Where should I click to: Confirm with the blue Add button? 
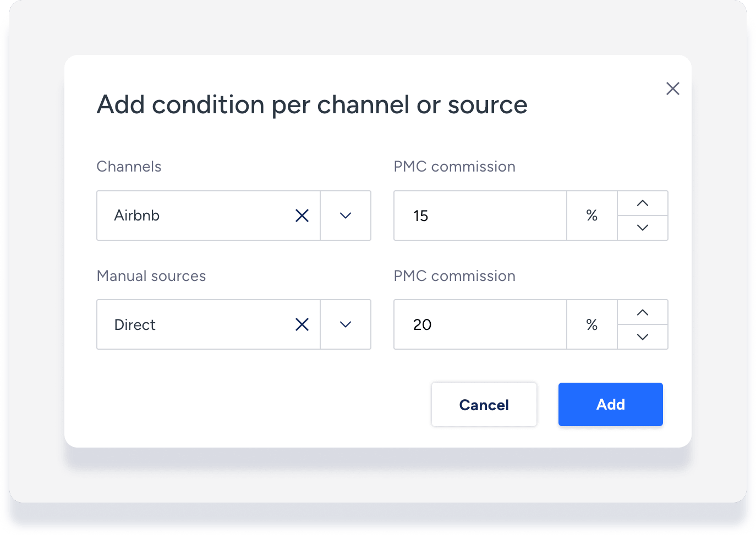coord(610,404)
